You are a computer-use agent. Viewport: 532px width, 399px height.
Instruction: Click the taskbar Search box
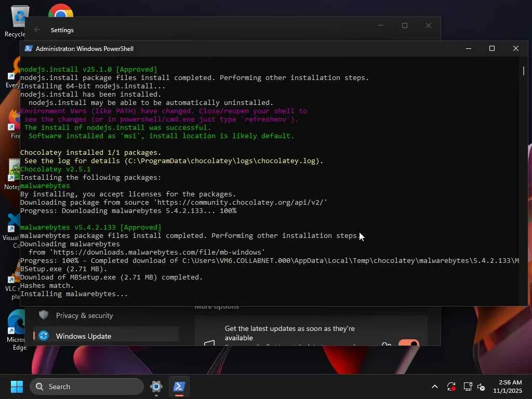(87, 387)
